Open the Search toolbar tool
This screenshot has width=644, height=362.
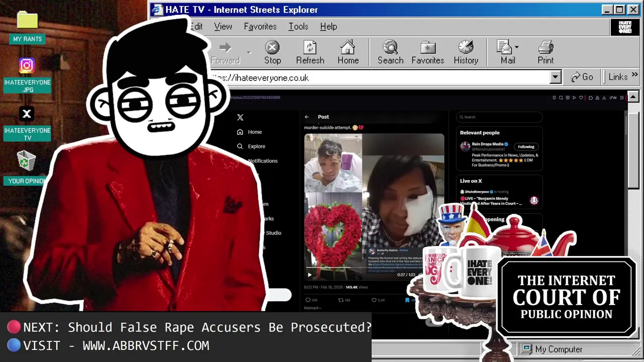click(390, 52)
